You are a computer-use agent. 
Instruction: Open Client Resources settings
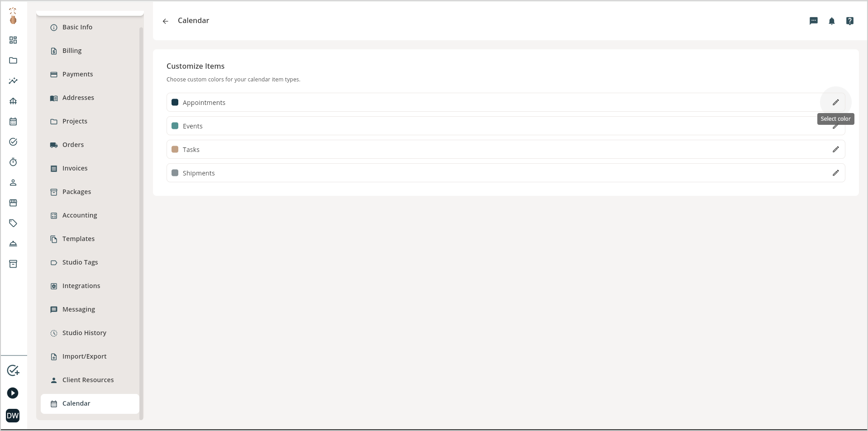point(90,380)
